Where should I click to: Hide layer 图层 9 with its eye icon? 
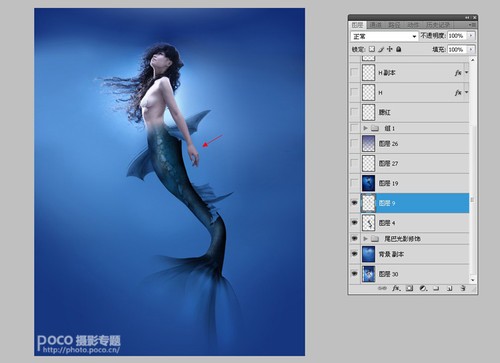pos(354,203)
